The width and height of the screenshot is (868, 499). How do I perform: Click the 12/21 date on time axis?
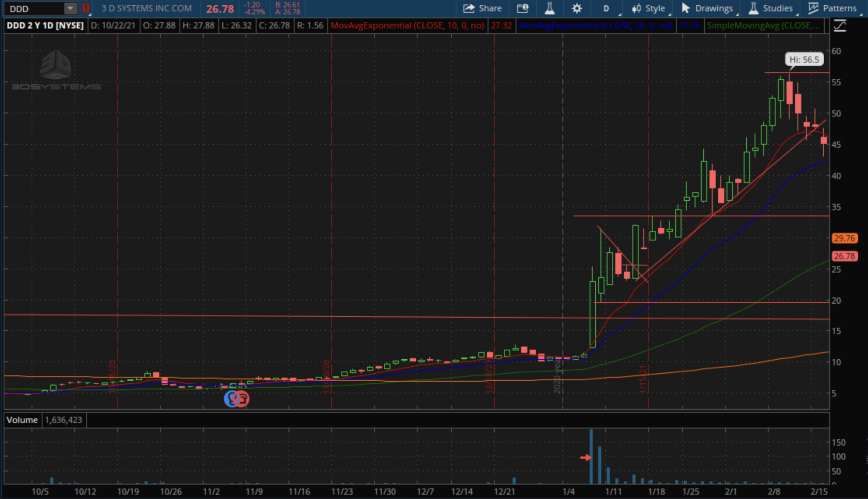[x=505, y=491]
